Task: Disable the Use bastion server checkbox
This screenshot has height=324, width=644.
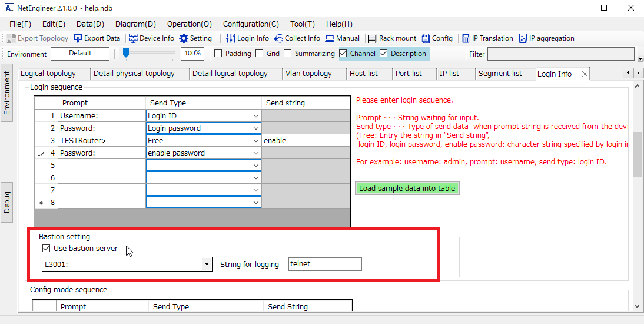Action: pyautogui.click(x=47, y=249)
